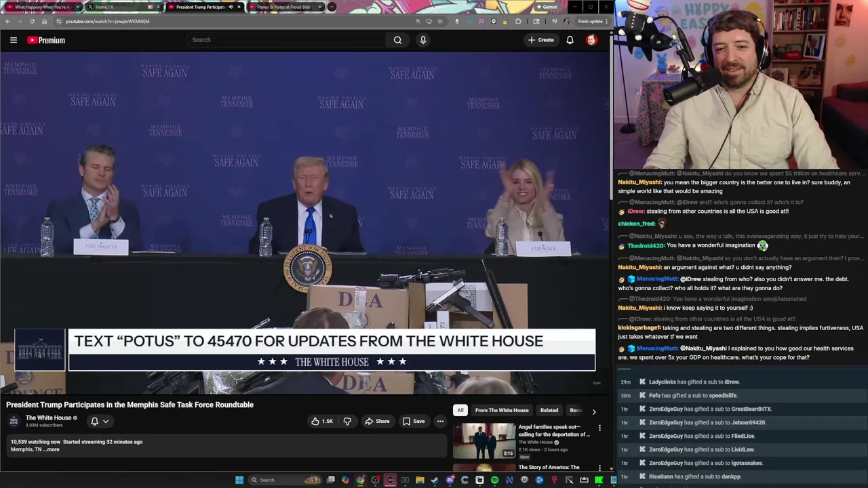Viewport: 868px width, 488px height.
Task: Open subscription notification dropdown beside channel name
Action: pyautogui.click(x=100, y=422)
